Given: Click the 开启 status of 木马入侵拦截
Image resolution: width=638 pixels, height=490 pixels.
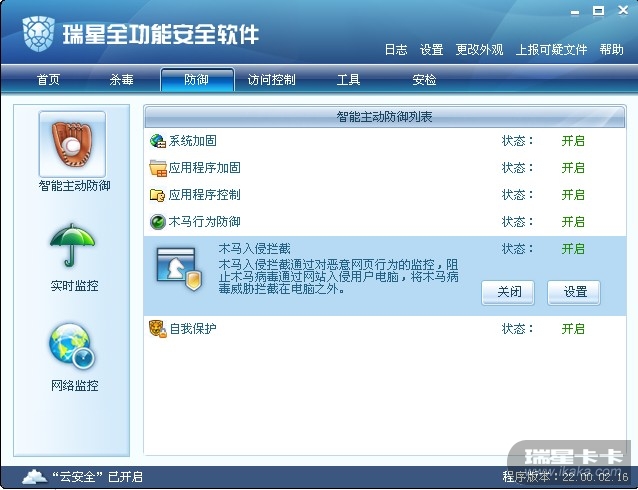Looking at the screenshot, I should pyautogui.click(x=573, y=249).
